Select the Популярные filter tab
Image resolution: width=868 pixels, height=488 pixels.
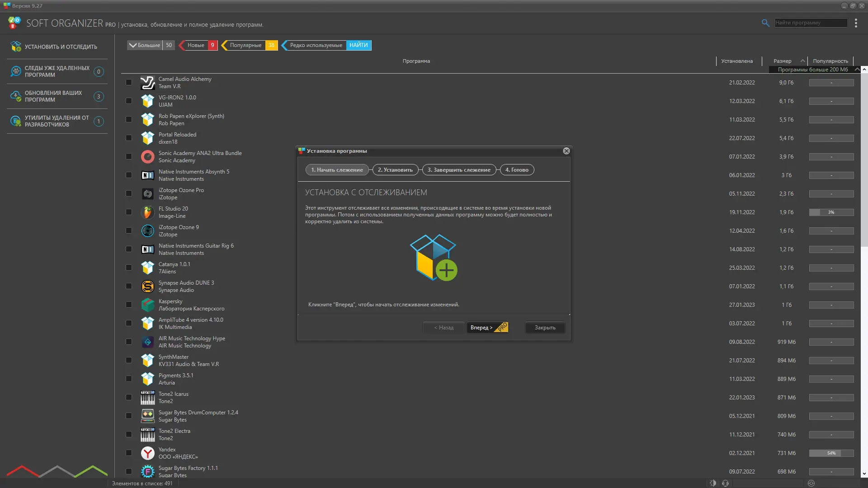click(x=245, y=45)
